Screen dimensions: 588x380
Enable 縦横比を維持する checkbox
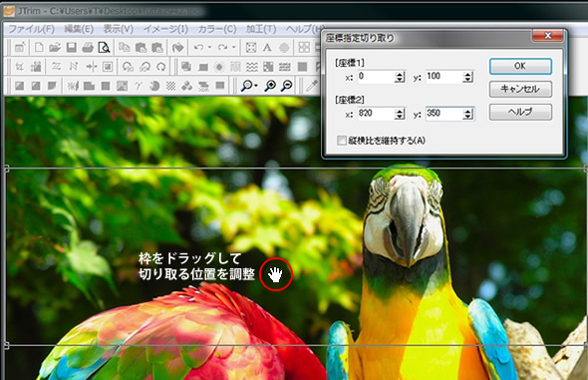tap(342, 141)
